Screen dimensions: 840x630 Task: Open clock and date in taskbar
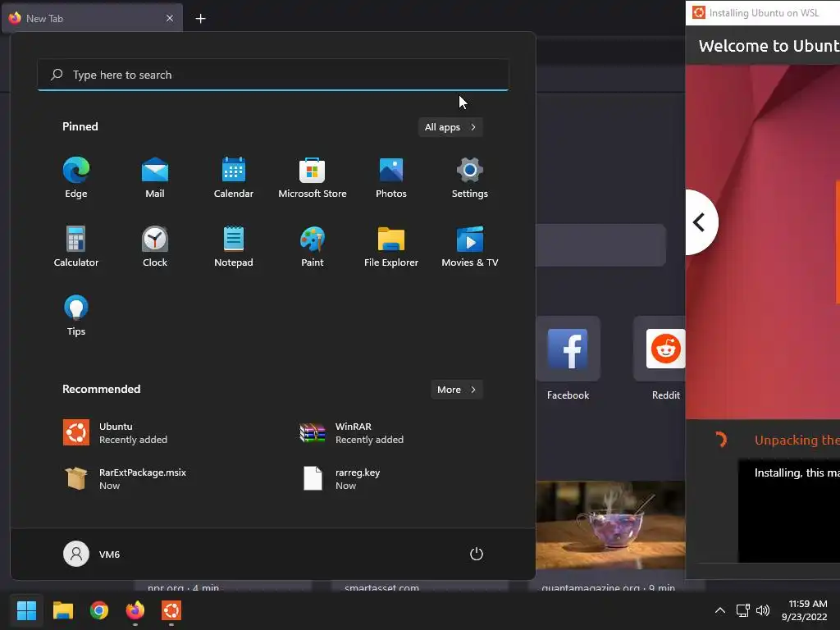806,610
